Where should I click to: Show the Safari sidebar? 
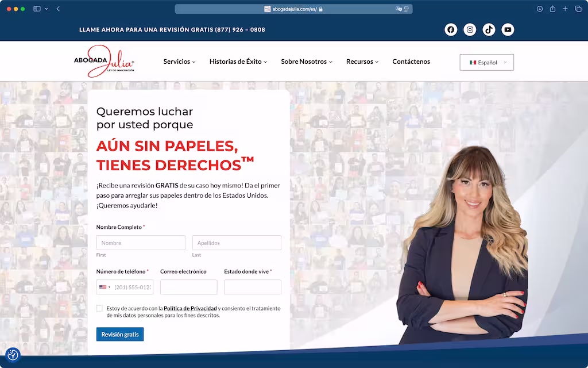[37, 9]
